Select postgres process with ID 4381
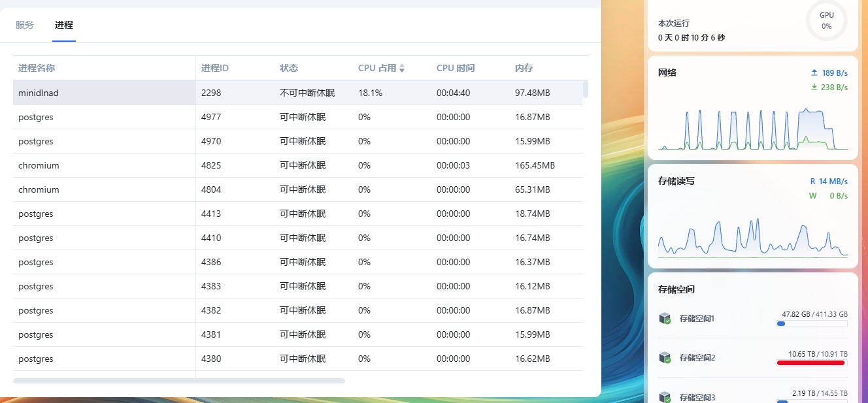The height and width of the screenshot is (403, 868). click(298, 334)
